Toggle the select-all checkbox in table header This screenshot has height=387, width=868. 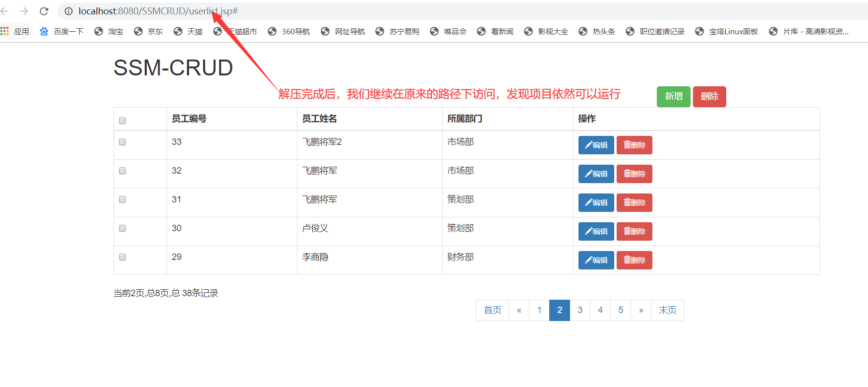pos(122,121)
